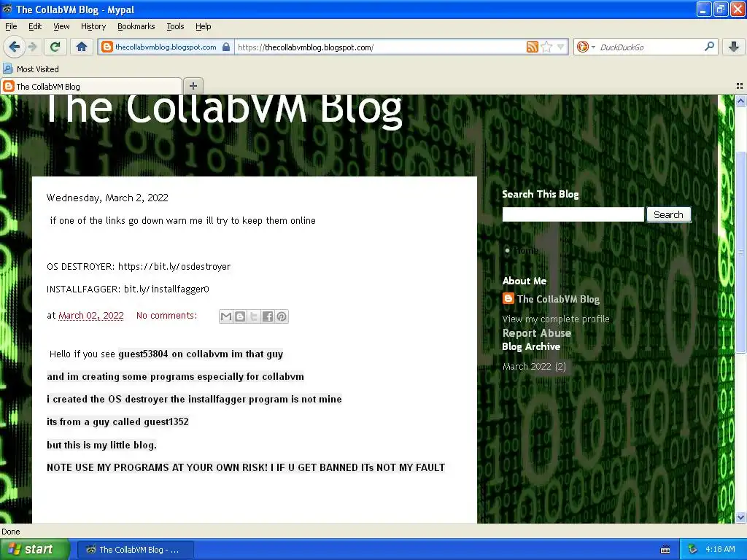
Task: Click the on-screen keyboard icon in taskbar
Action: point(665,550)
